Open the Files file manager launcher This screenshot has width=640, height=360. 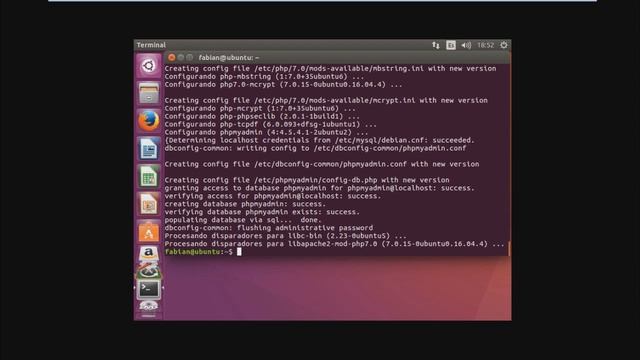(x=149, y=93)
